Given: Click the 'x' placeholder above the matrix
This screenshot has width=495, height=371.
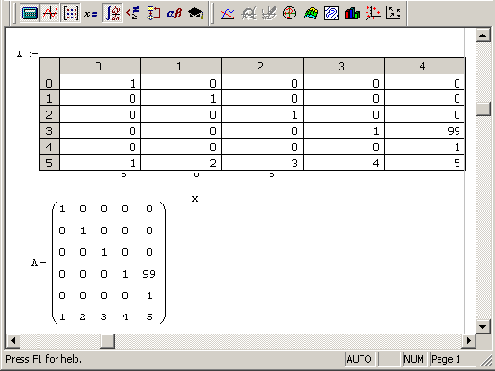Looking at the screenshot, I should 195,199.
